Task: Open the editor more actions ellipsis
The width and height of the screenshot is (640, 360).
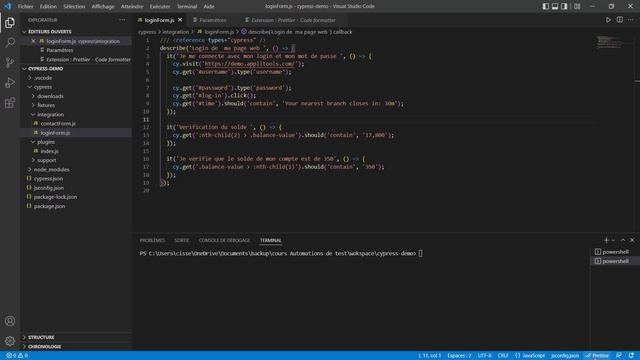Action: tap(631, 20)
